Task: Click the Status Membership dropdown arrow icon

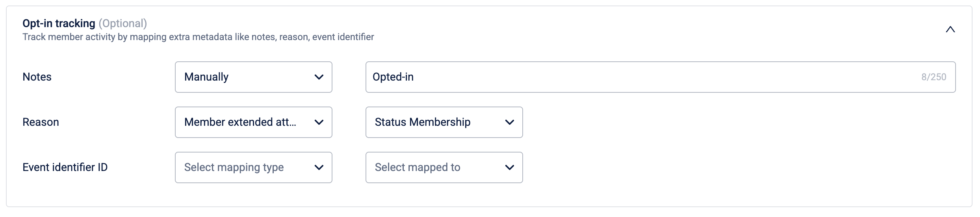Action: [509, 122]
